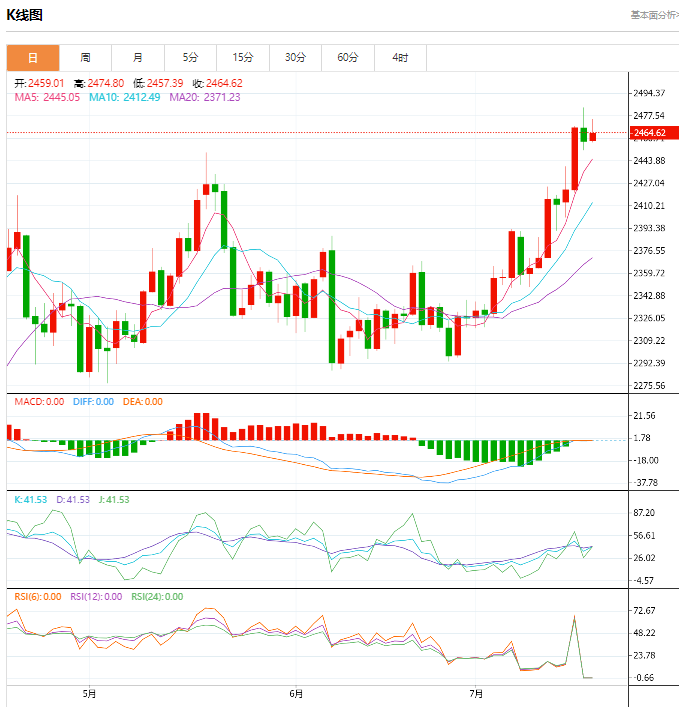Click the 7月 date axis label
The image size is (679, 707).
pos(476,694)
